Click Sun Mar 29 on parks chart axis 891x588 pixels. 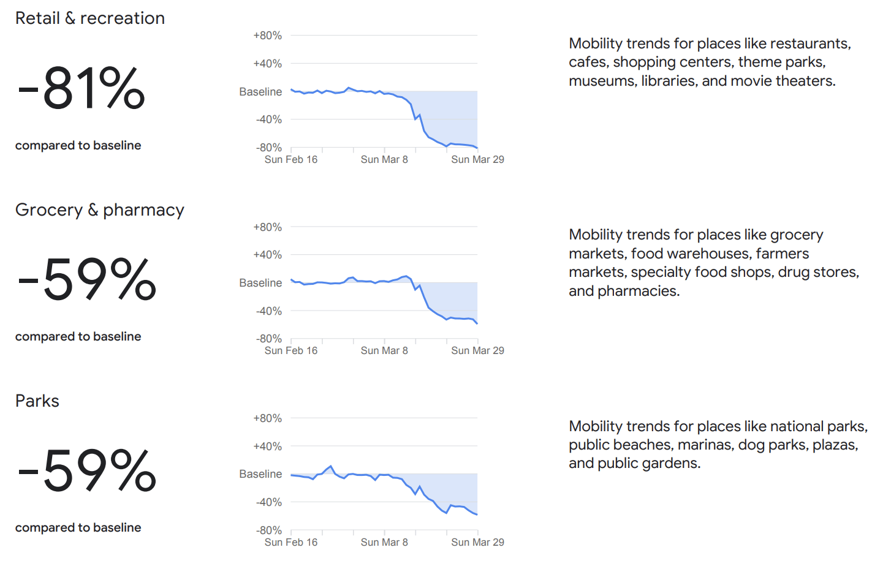[477, 542]
